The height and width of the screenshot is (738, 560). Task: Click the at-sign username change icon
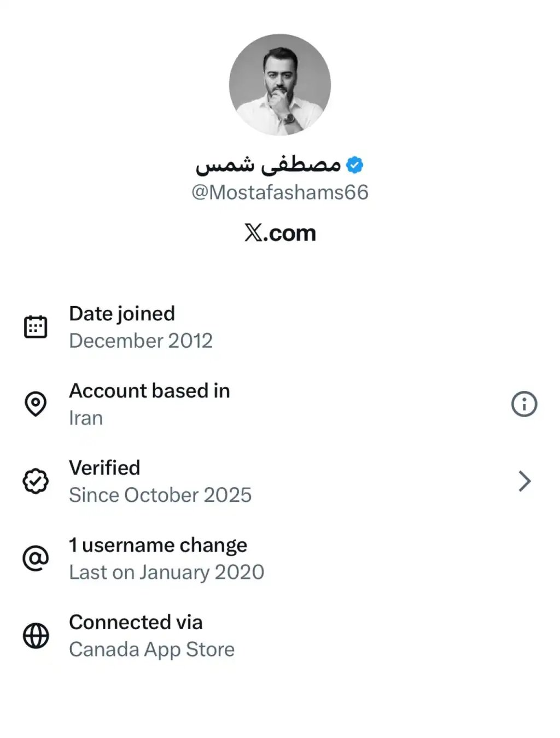click(36, 558)
